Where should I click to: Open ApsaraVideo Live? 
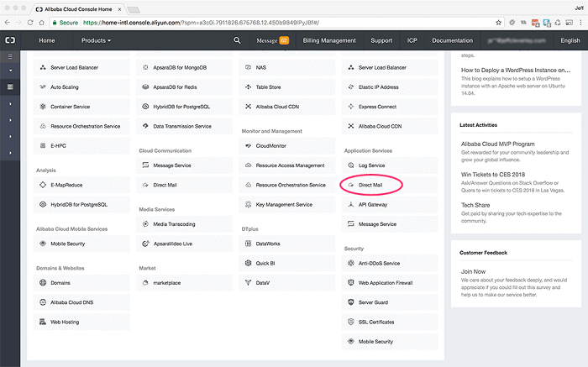click(x=184, y=244)
